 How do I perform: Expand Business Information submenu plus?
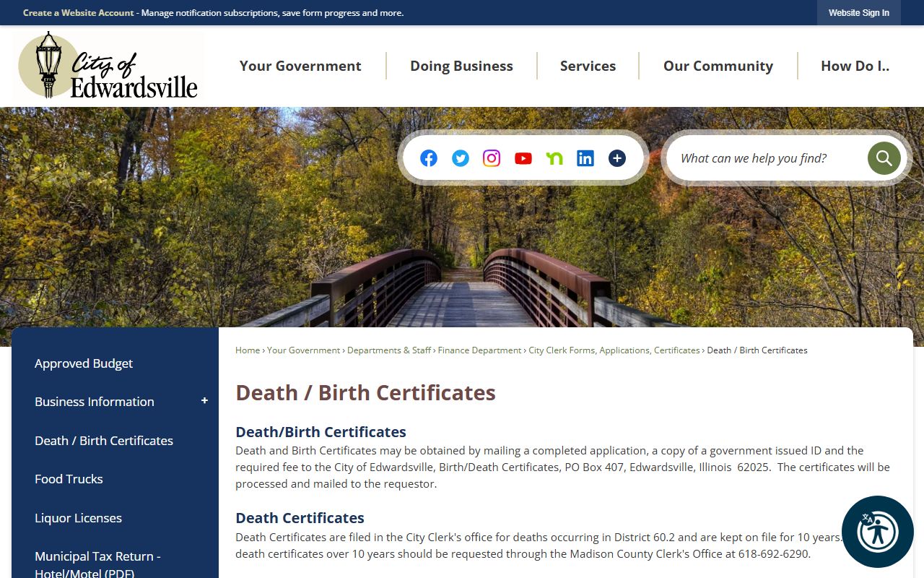(x=204, y=401)
